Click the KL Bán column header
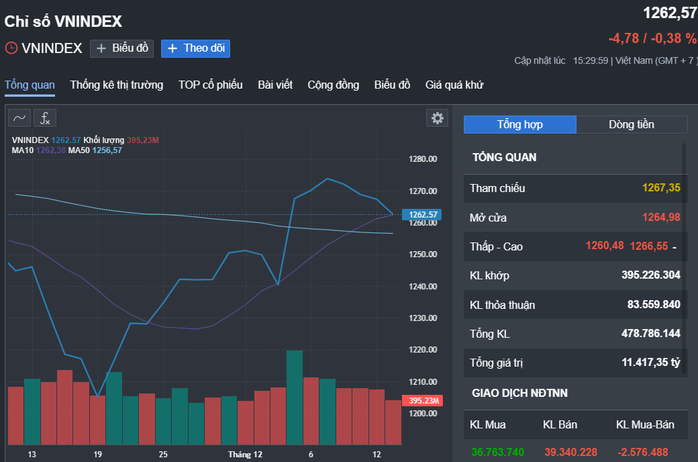This screenshot has height=462, width=698. [x=560, y=425]
